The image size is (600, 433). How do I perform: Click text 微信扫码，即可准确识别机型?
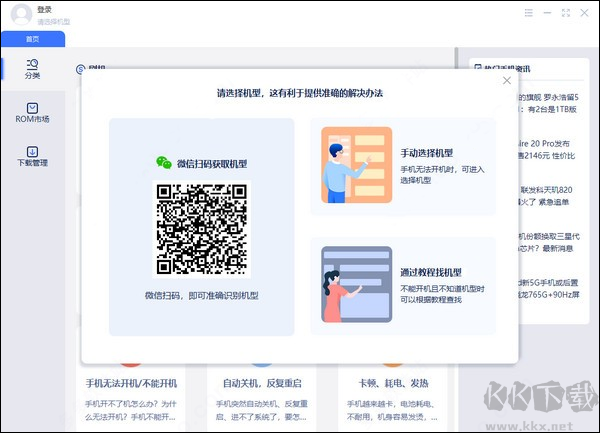tap(202, 295)
